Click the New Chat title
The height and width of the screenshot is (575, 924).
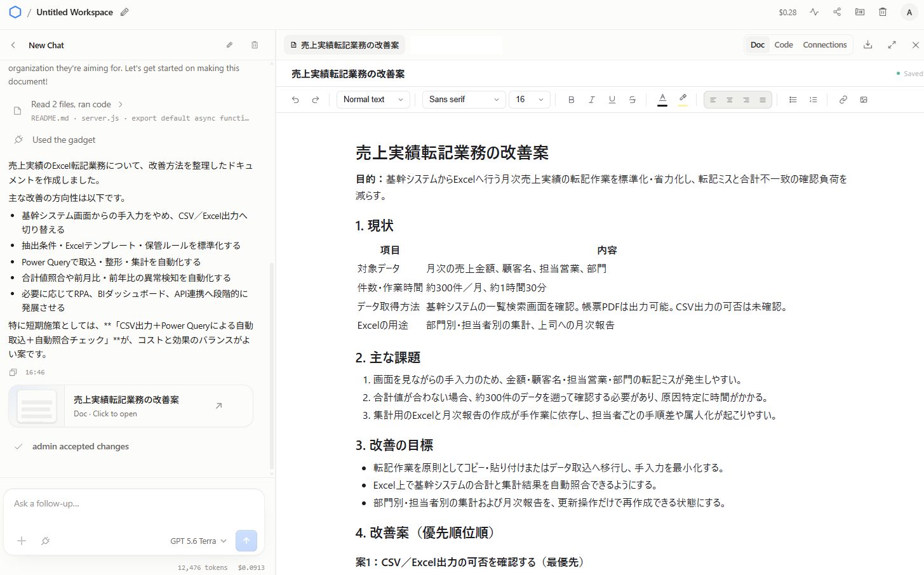click(x=46, y=45)
